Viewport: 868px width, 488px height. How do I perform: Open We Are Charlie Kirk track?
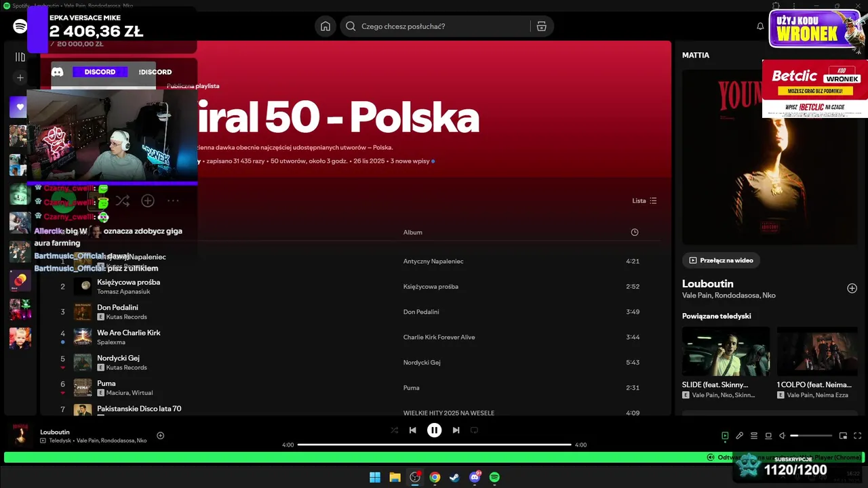[x=130, y=333]
